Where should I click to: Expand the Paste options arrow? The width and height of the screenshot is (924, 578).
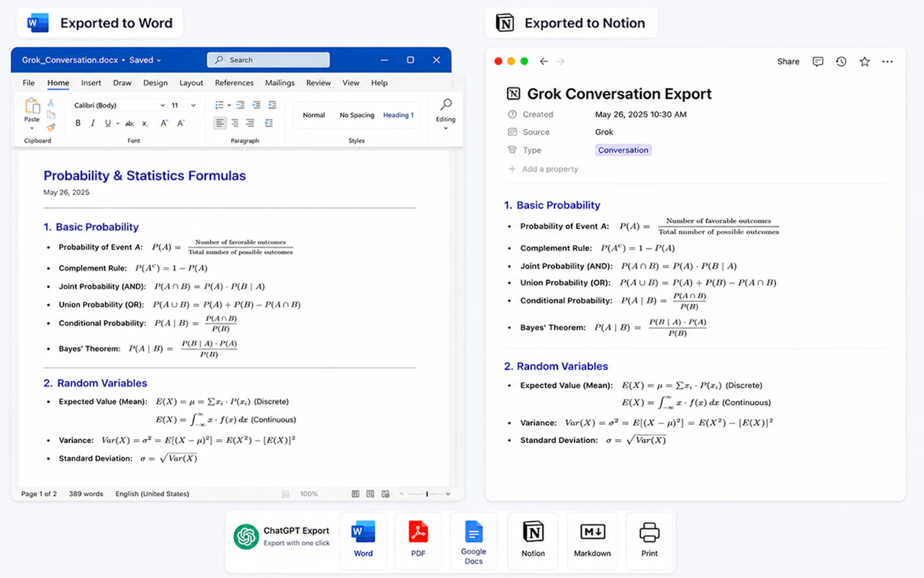32,128
